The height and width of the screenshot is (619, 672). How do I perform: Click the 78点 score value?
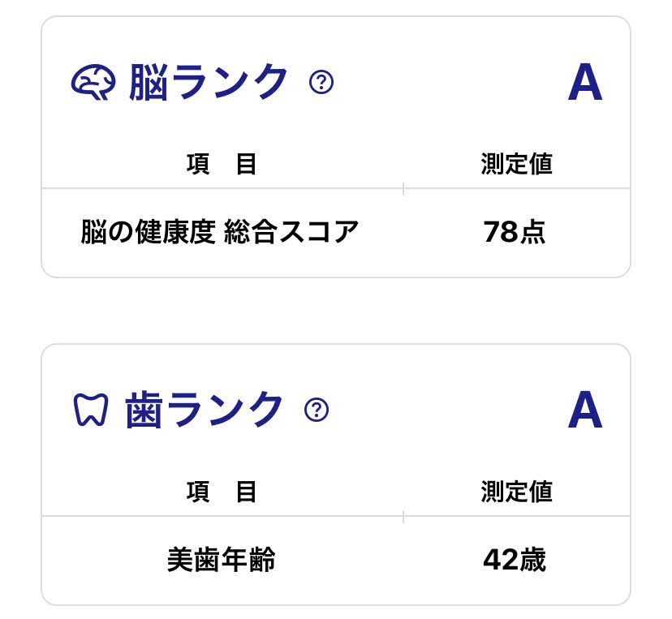coord(515,233)
